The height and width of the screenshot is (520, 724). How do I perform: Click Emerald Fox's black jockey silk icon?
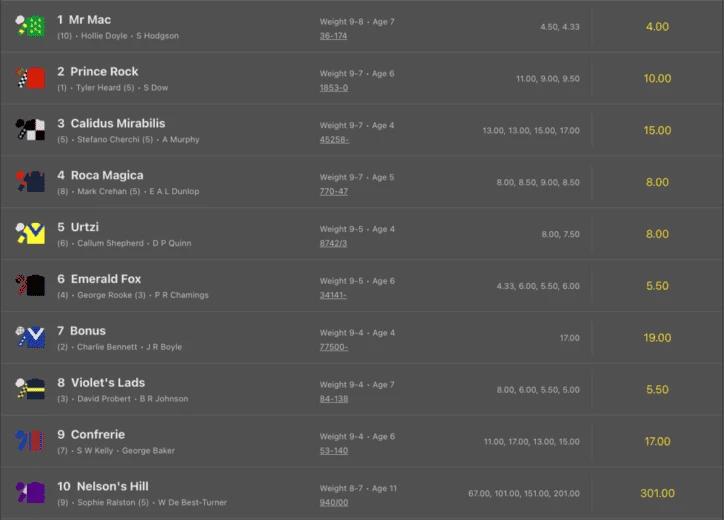(x=30, y=285)
